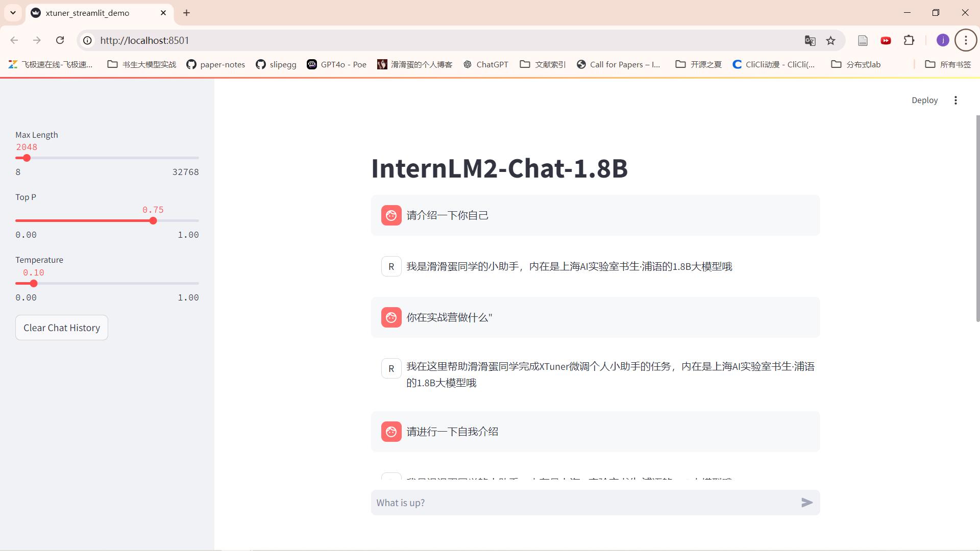Click the new tab plus button
This screenshot has width=980, height=551.
[186, 13]
